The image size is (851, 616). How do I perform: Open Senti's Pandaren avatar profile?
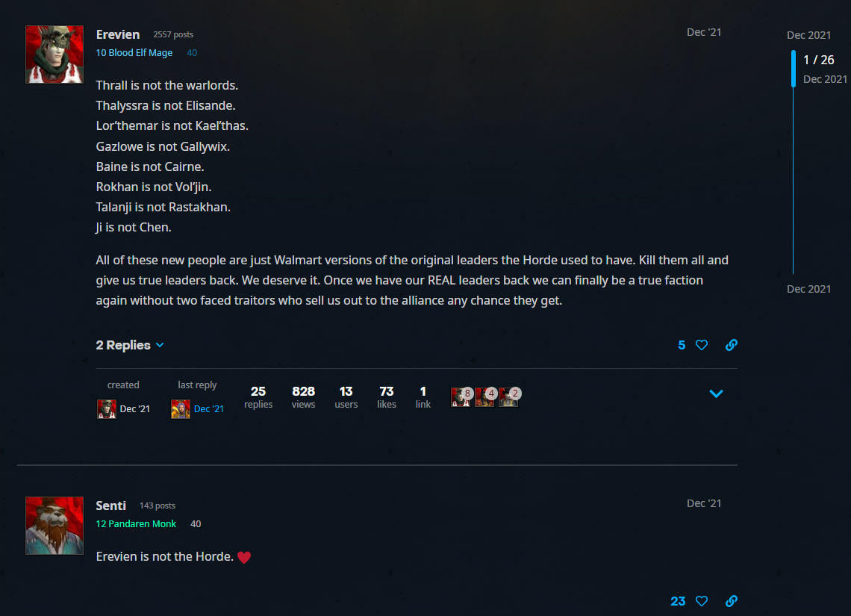(54, 526)
